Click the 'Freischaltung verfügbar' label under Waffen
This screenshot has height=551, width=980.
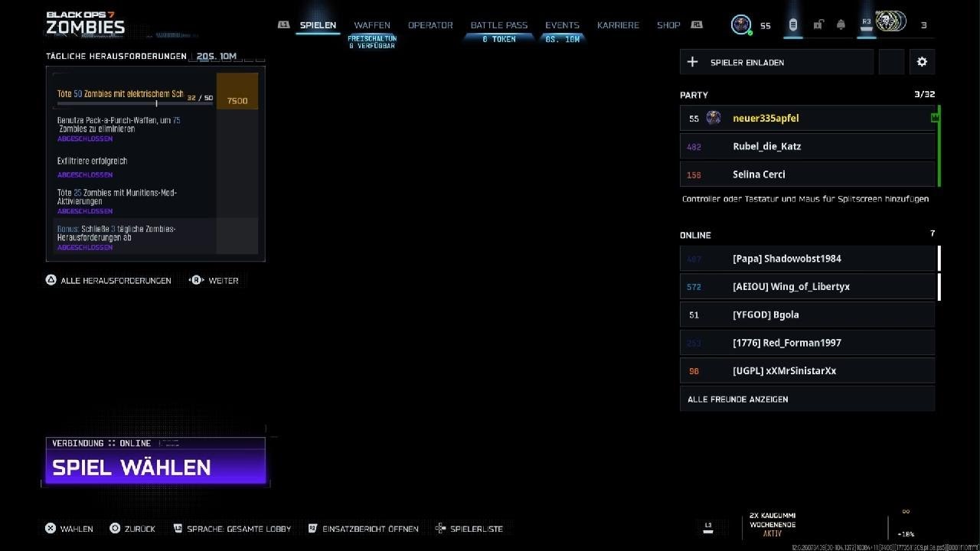click(x=372, y=42)
